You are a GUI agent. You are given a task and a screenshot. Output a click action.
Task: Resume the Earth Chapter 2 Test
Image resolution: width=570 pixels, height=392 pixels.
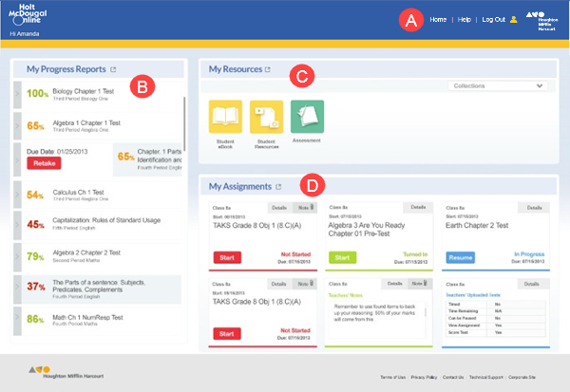click(460, 257)
